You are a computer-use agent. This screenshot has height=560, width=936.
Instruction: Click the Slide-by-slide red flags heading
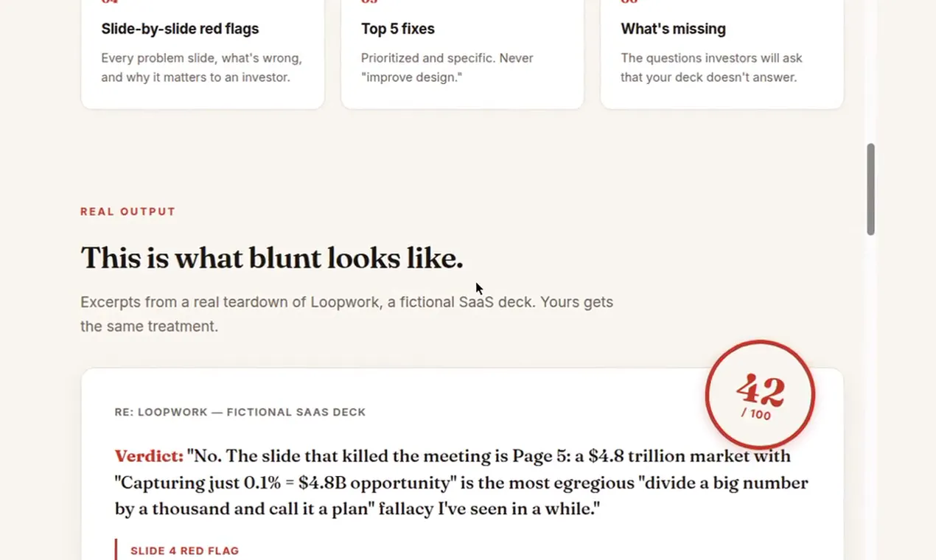pos(180,29)
